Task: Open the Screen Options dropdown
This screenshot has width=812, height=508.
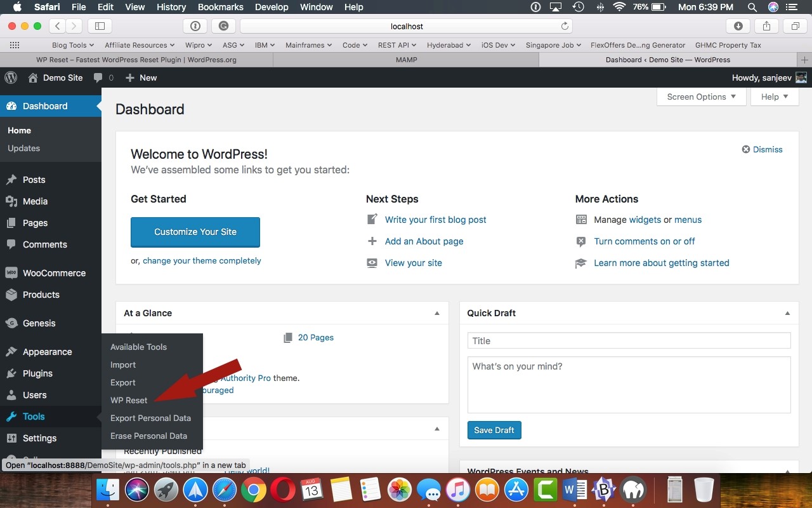Action: (x=701, y=97)
